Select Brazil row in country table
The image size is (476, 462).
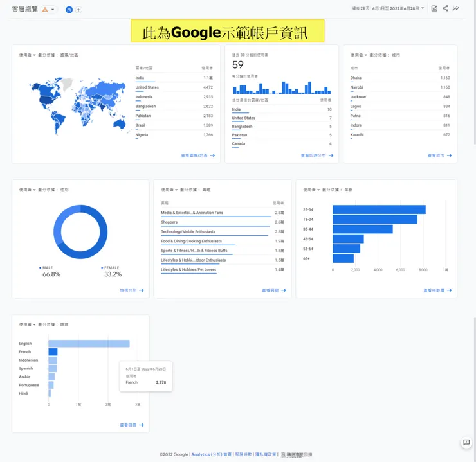coord(174,125)
